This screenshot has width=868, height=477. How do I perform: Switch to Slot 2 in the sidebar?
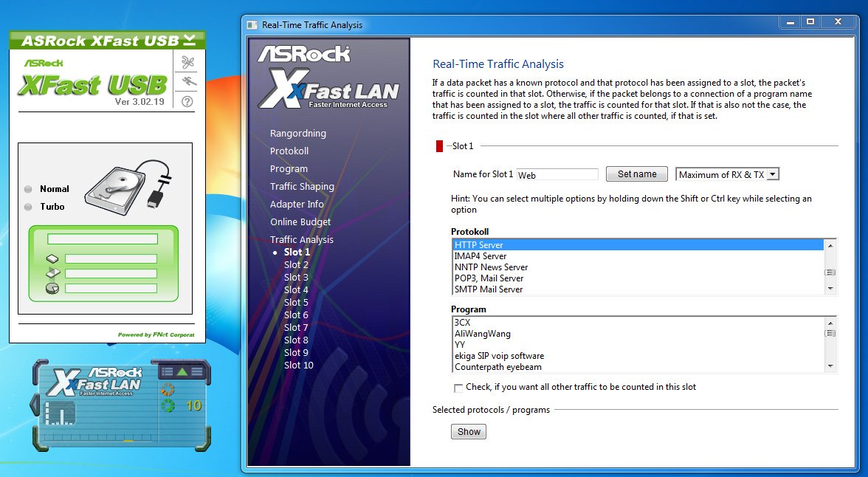296,264
